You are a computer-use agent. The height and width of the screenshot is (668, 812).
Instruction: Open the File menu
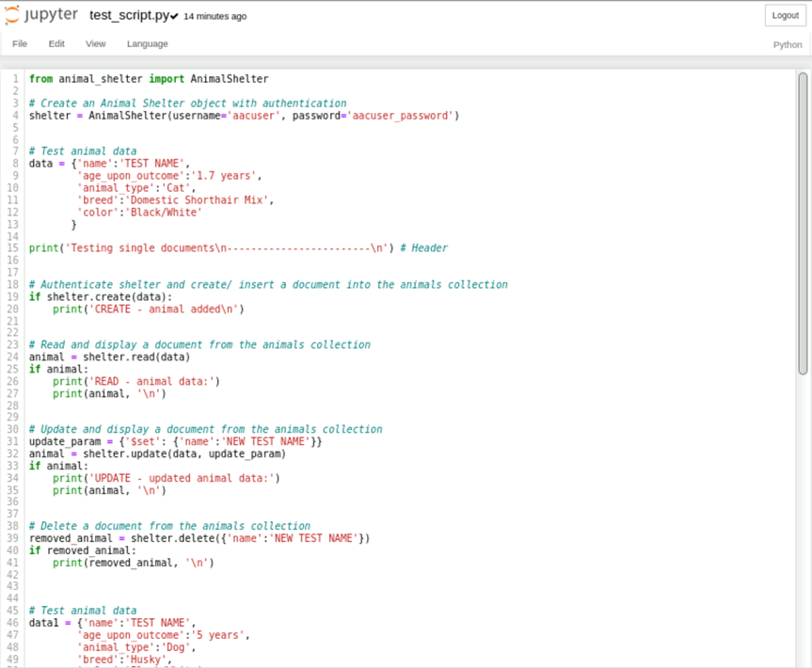tap(19, 43)
